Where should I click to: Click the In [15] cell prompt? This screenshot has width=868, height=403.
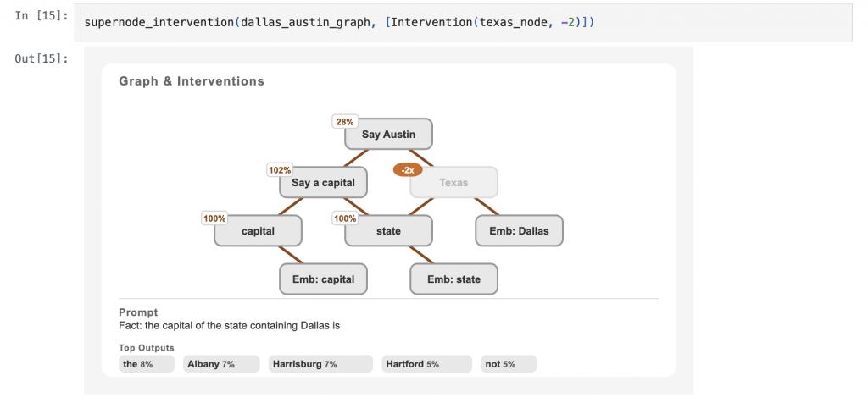click(x=42, y=15)
